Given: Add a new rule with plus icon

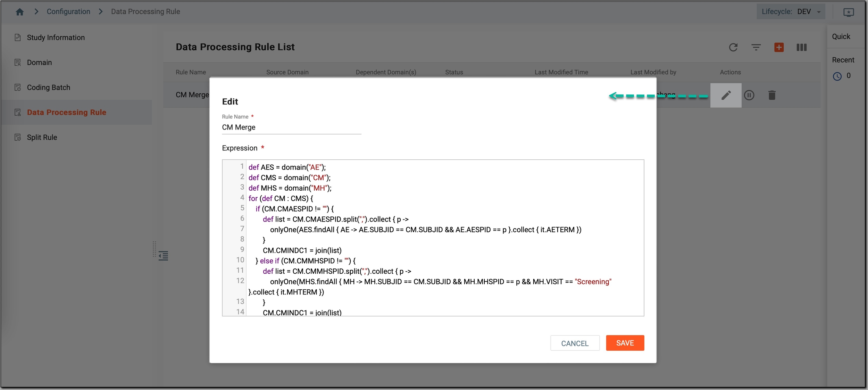Looking at the screenshot, I should click(779, 47).
